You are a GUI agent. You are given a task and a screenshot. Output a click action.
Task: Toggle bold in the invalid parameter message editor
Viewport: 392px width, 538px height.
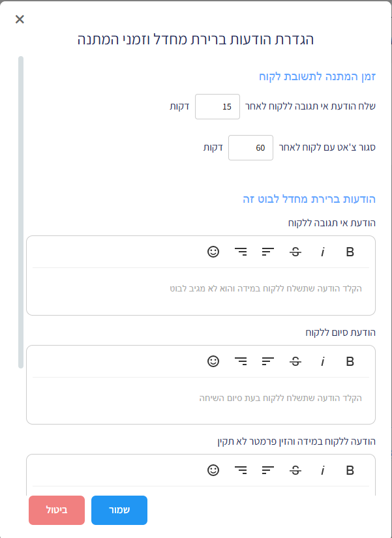pos(350,470)
